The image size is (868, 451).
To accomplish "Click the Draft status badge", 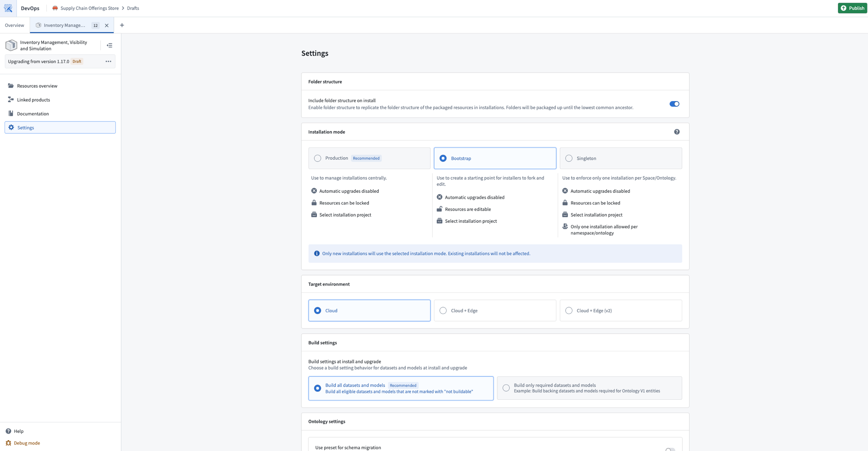I will (77, 62).
